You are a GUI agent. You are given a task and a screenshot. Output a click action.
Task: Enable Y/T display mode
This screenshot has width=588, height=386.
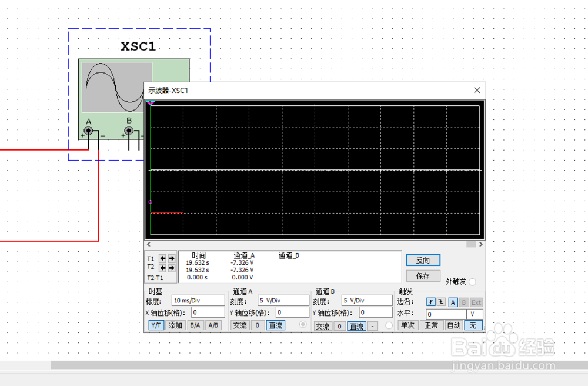tap(156, 325)
